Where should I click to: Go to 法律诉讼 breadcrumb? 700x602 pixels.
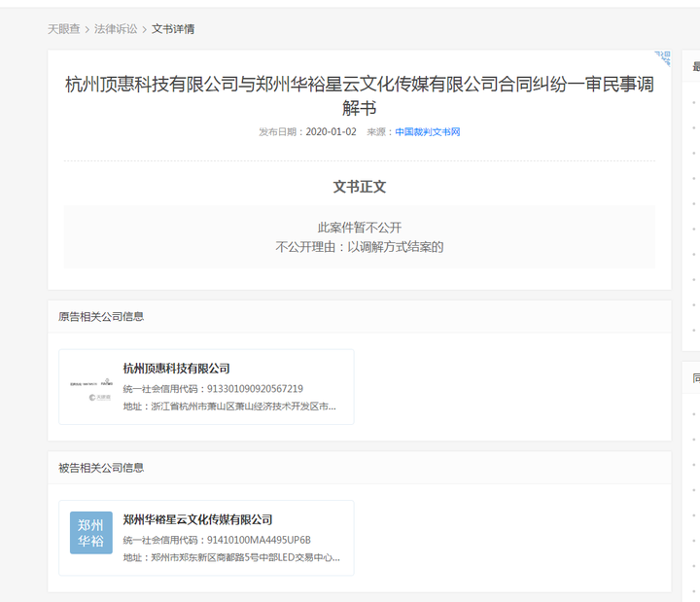116,29
